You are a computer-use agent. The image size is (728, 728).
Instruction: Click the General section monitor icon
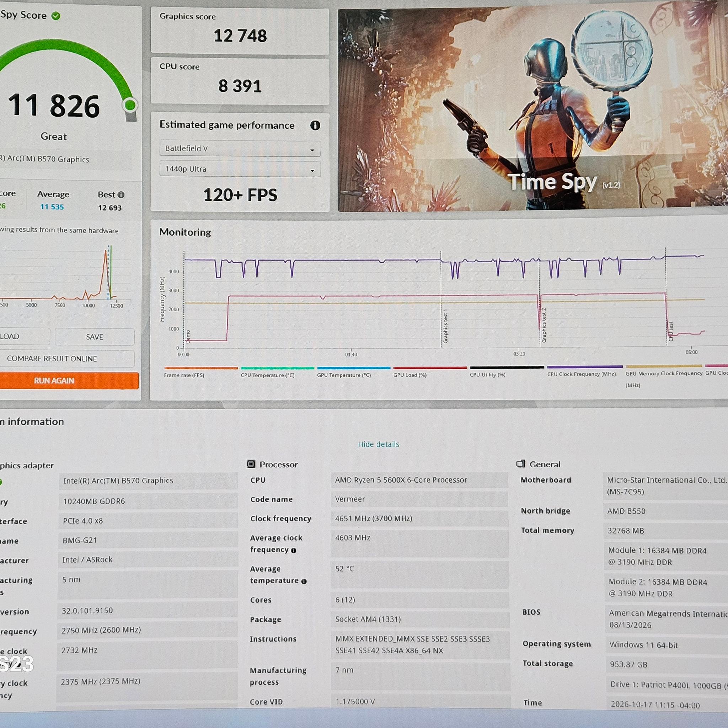tap(521, 464)
